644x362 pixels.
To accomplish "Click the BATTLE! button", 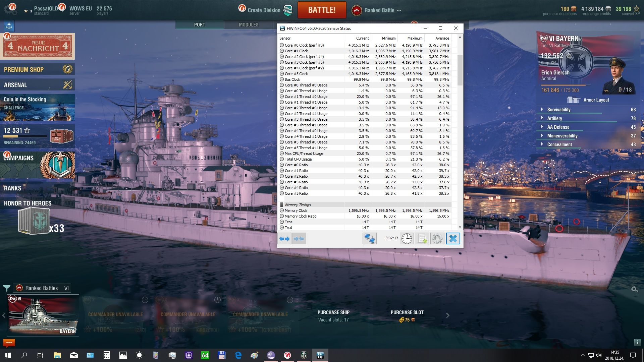I will [322, 10].
